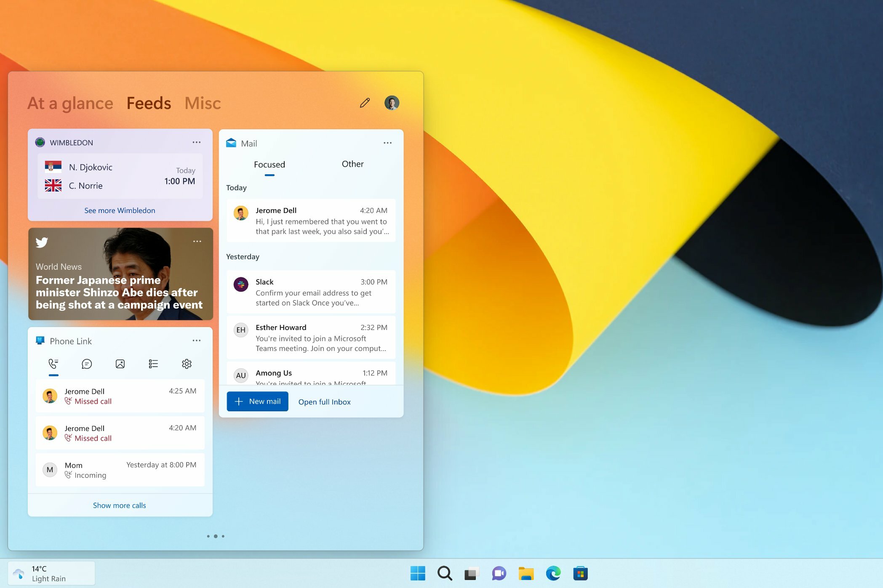Click the Phone Link app icon
Viewport: 883px width, 588px height.
(x=40, y=341)
